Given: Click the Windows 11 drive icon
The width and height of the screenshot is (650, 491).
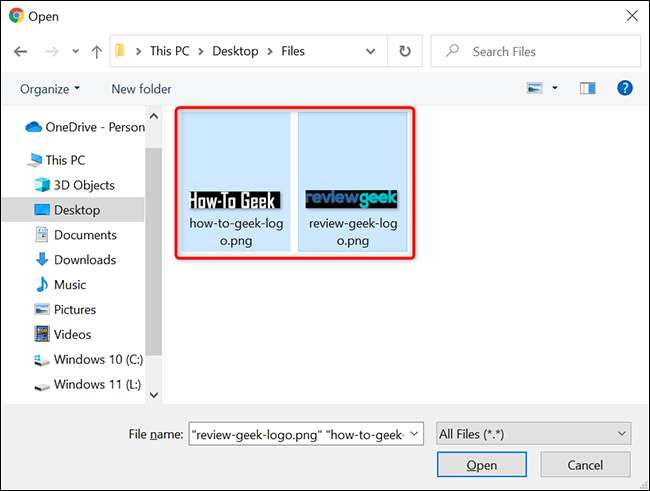Looking at the screenshot, I should [42, 386].
